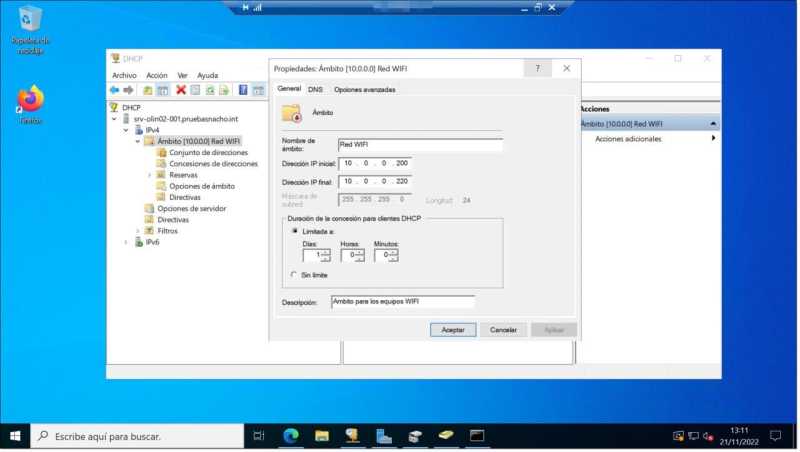Collapse the srv-olin02-001 server tree node
Screen dimensions: 800x452
click(114, 119)
